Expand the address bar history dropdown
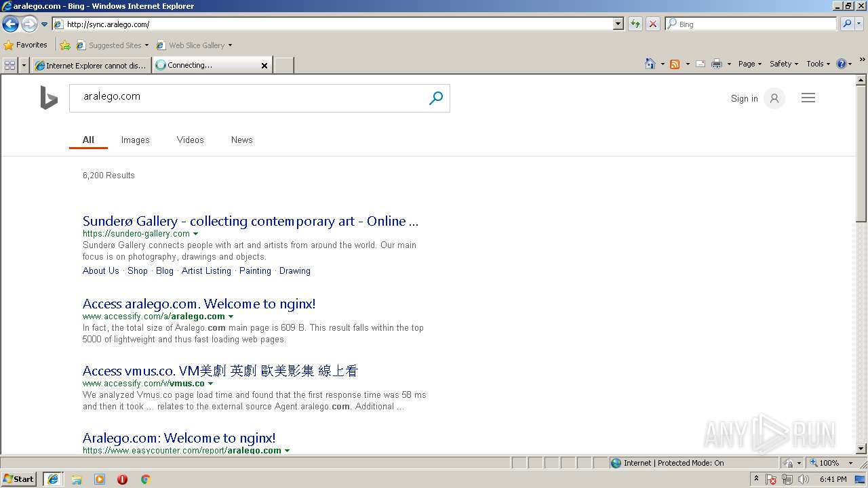Viewport: 868px width, 488px height. [x=618, y=24]
